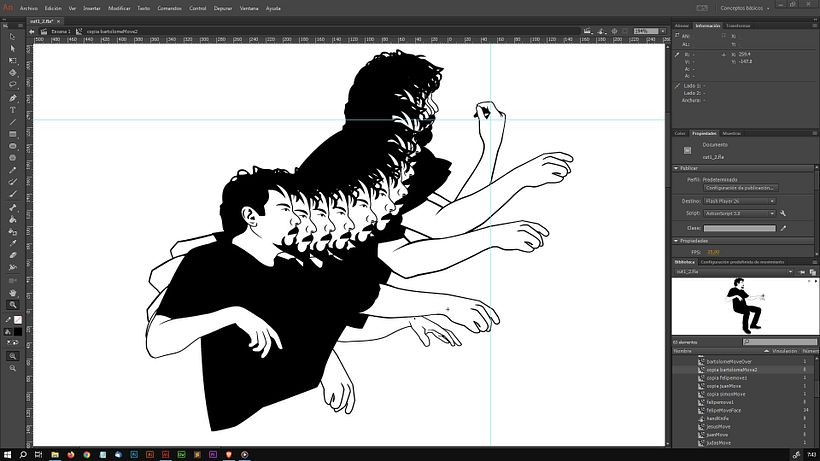The image size is (820, 461).
Task: Open the Edit Symbols icon menu
Action: coord(602,31)
